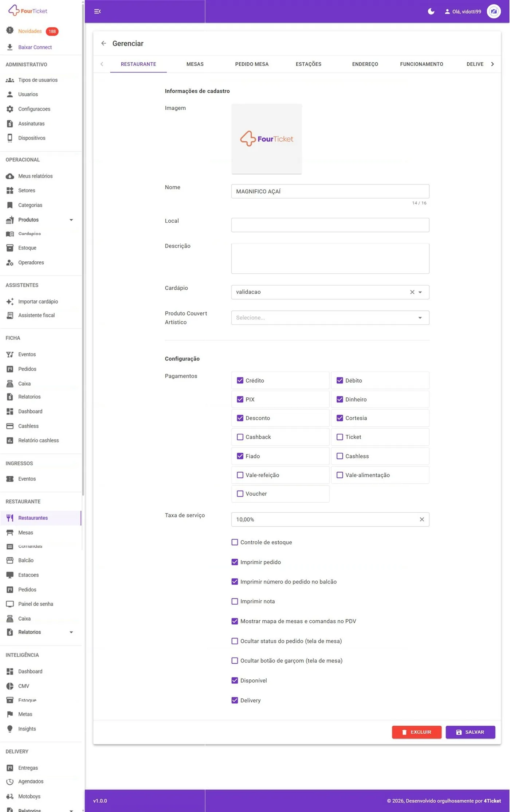
Task: Expand Relatorios under Restaurante section
Action: (x=71, y=632)
